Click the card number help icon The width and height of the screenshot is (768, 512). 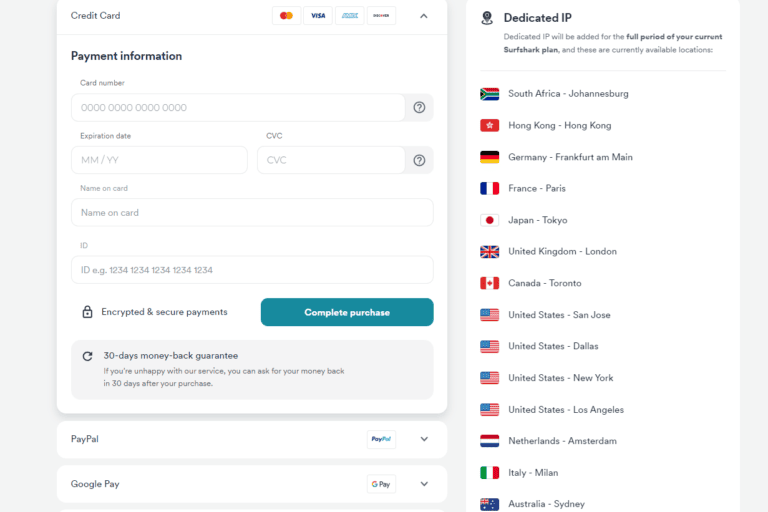(419, 107)
